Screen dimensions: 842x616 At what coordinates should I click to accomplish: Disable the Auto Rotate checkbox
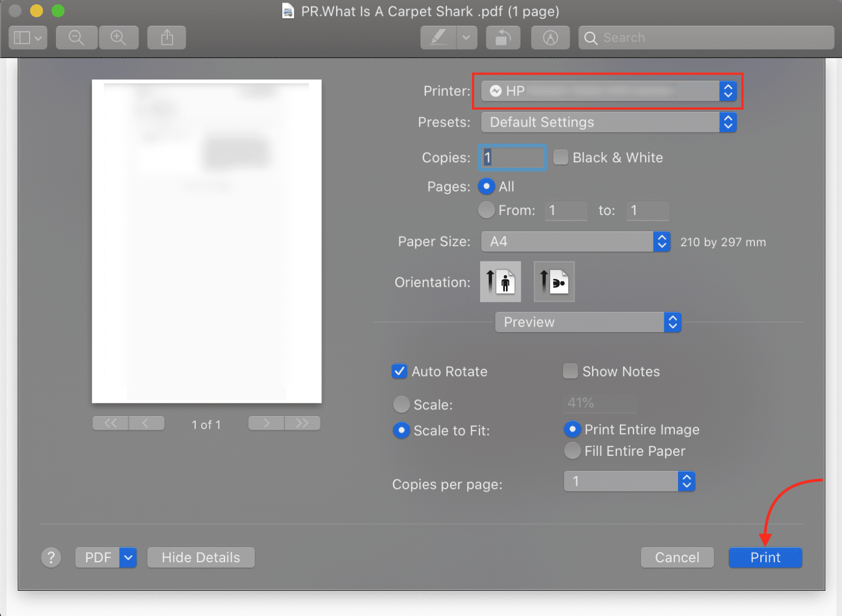click(400, 372)
